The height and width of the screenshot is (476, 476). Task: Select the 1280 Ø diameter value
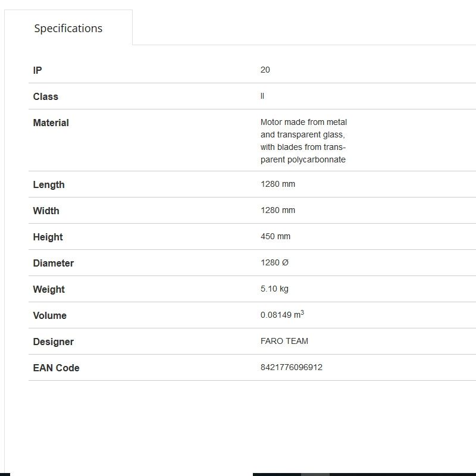[x=274, y=262]
